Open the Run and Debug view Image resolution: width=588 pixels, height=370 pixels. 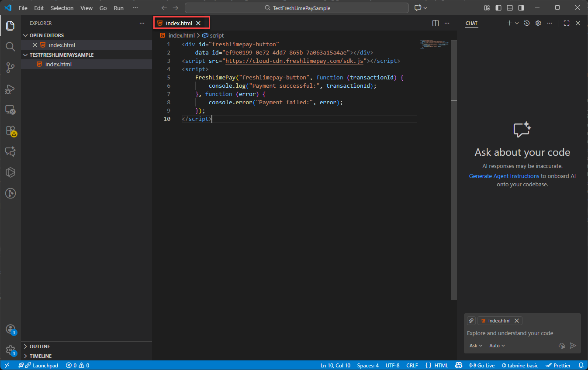10,89
